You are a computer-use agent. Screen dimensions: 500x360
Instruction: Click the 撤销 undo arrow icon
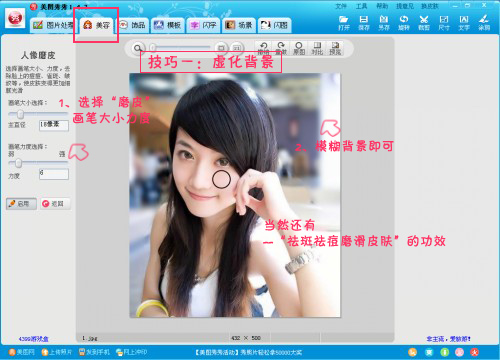click(263, 48)
